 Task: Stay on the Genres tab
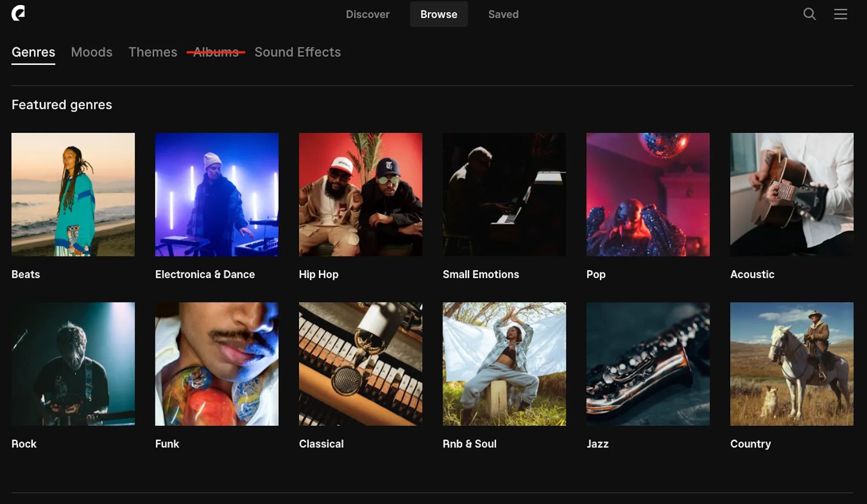point(33,52)
